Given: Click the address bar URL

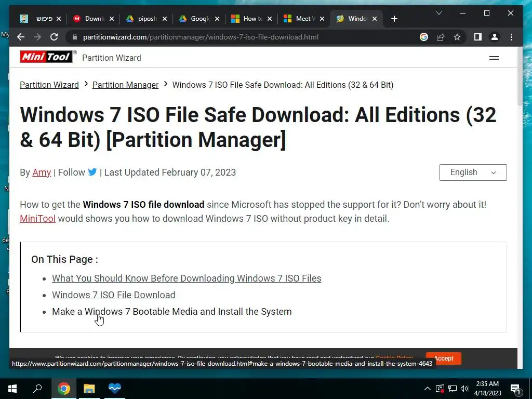Looking at the screenshot, I should (201, 37).
